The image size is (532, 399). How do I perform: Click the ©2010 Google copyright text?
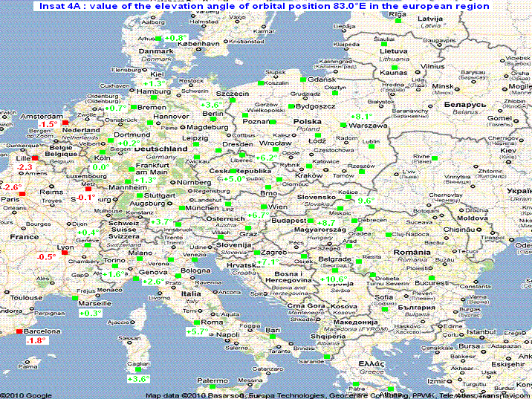click(26, 395)
